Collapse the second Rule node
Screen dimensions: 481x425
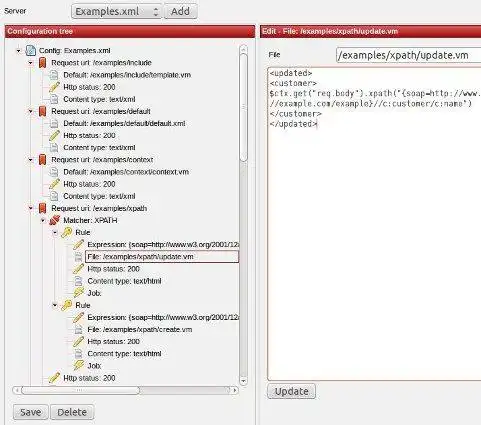click(55, 305)
